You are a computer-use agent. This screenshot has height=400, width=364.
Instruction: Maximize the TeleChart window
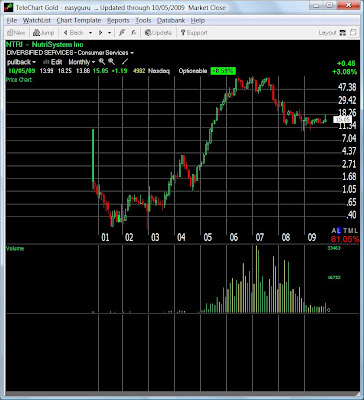click(x=329, y=5)
